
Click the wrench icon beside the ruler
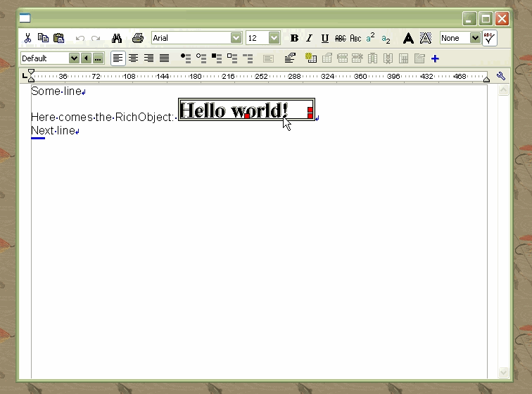(x=501, y=77)
